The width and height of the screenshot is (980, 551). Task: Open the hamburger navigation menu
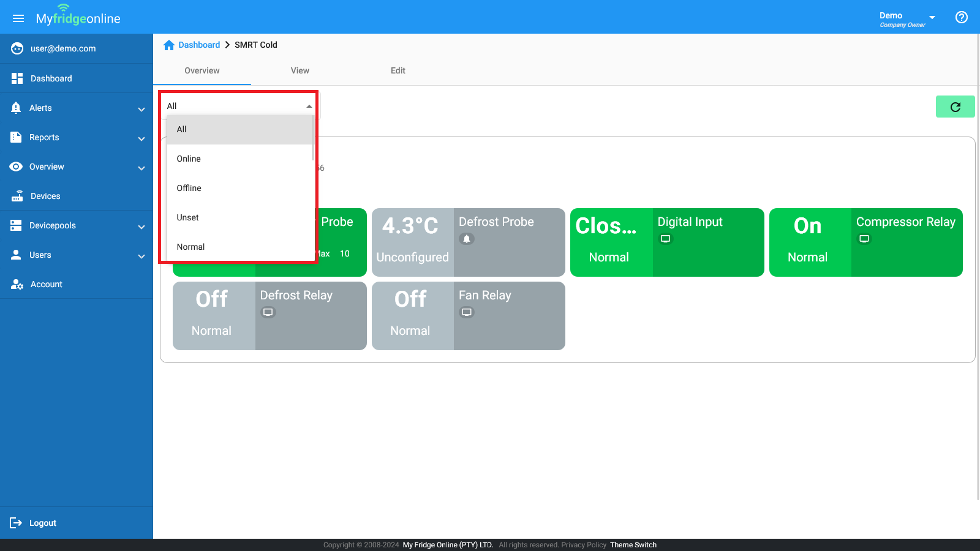18,17
